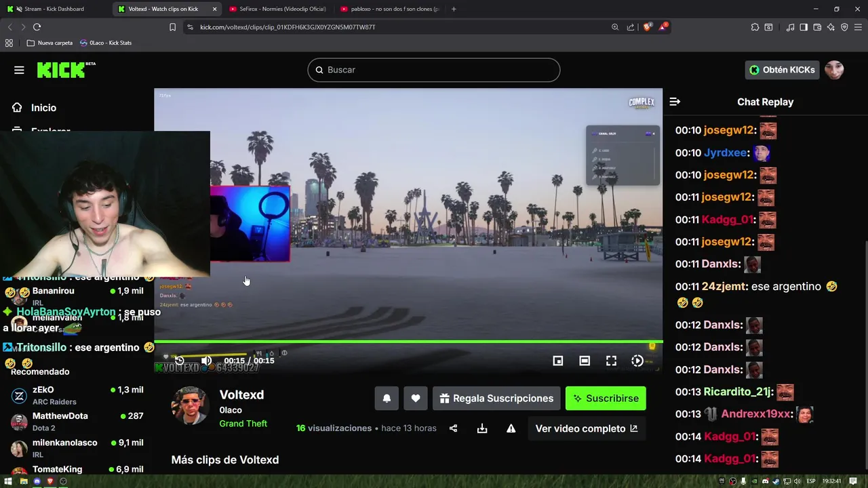
Task: Open milenkanolasco recommended channel
Action: click(78, 448)
